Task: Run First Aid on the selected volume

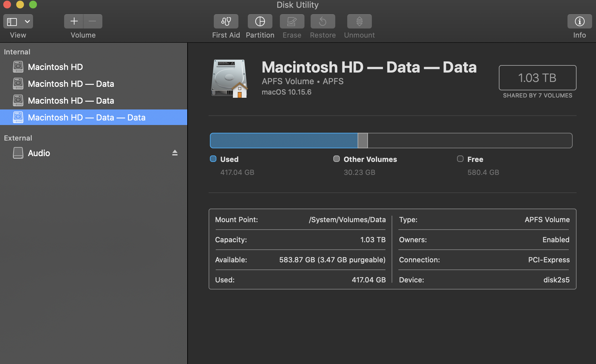Action: tap(226, 21)
